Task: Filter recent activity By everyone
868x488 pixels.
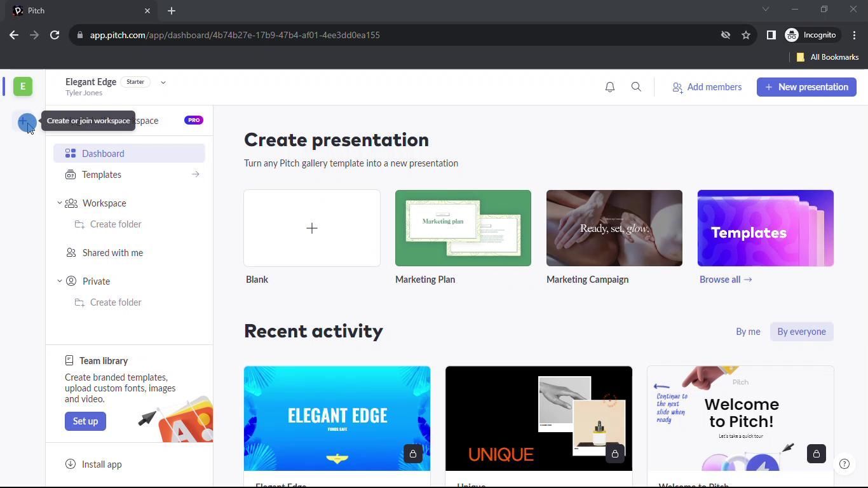Action: click(801, 332)
